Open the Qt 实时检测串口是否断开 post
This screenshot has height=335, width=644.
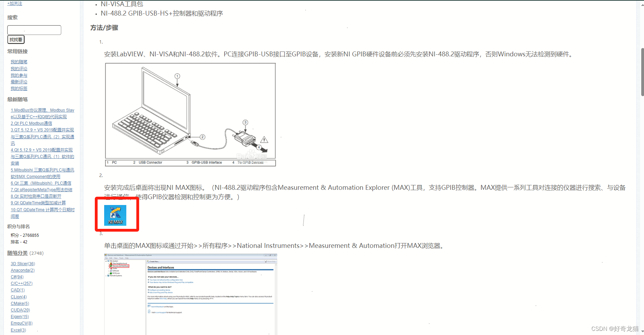pyautogui.click(x=36, y=196)
